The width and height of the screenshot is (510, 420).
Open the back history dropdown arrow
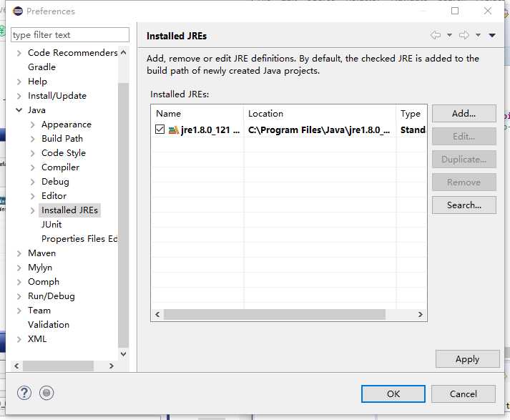pos(449,35)
